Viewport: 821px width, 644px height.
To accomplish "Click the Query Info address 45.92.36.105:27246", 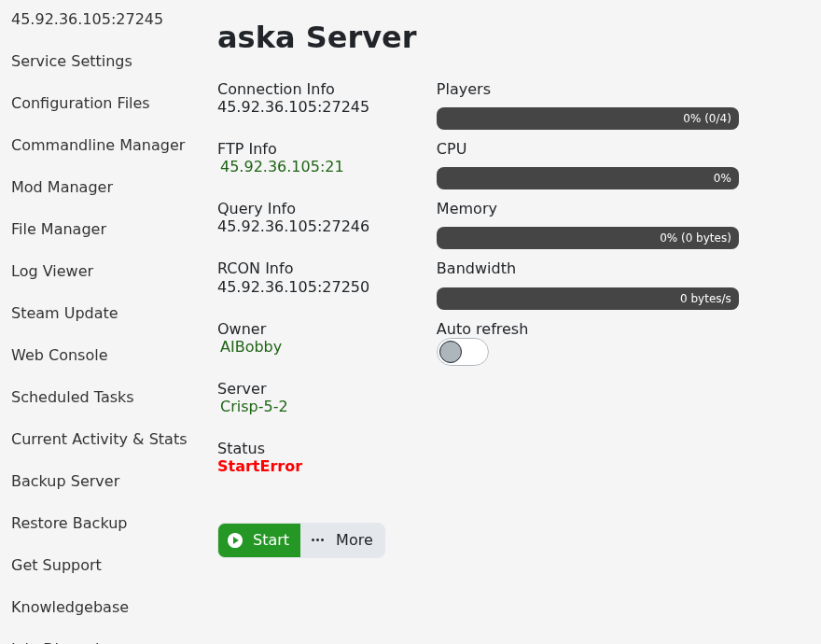I will (293, 227).
